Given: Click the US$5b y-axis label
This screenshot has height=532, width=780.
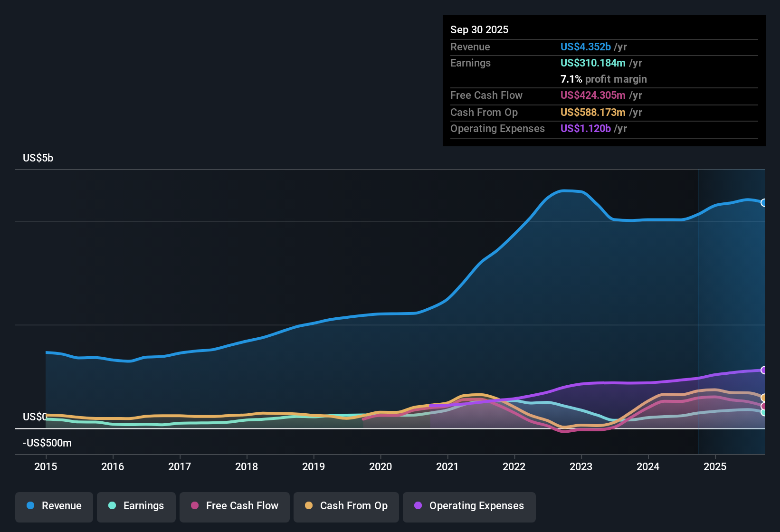Looking at the screenshot, I should (38, 158).
